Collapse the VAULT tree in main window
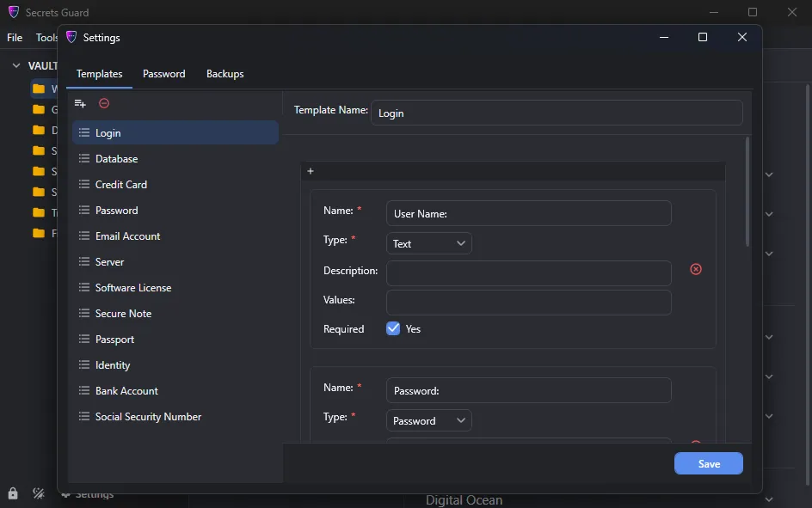Screen dimensions: 812x508 point(16,65)
